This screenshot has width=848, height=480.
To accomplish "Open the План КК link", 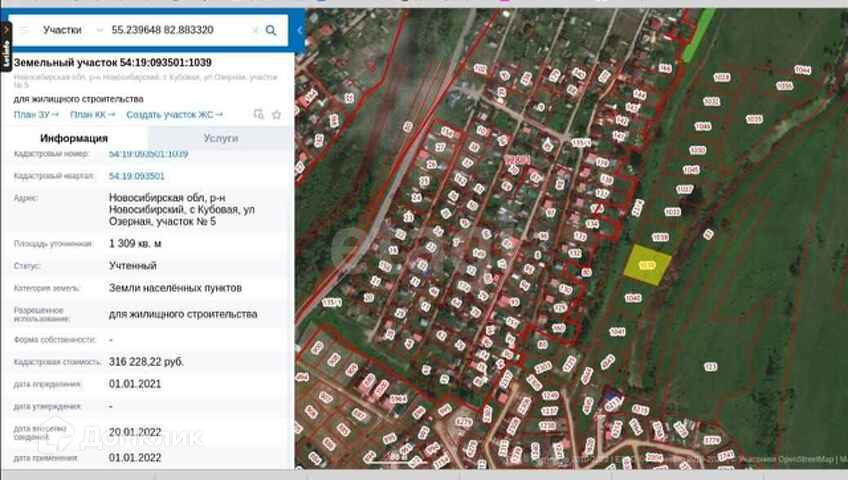I will pyautogui.click(x=92, y=115).
